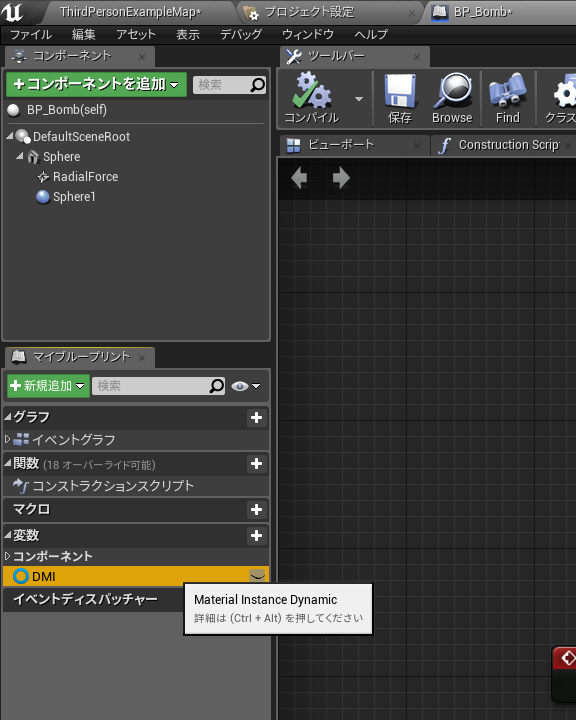576x720 pixels.
Task: Select the DMI variable row
Action: [136, 576]
